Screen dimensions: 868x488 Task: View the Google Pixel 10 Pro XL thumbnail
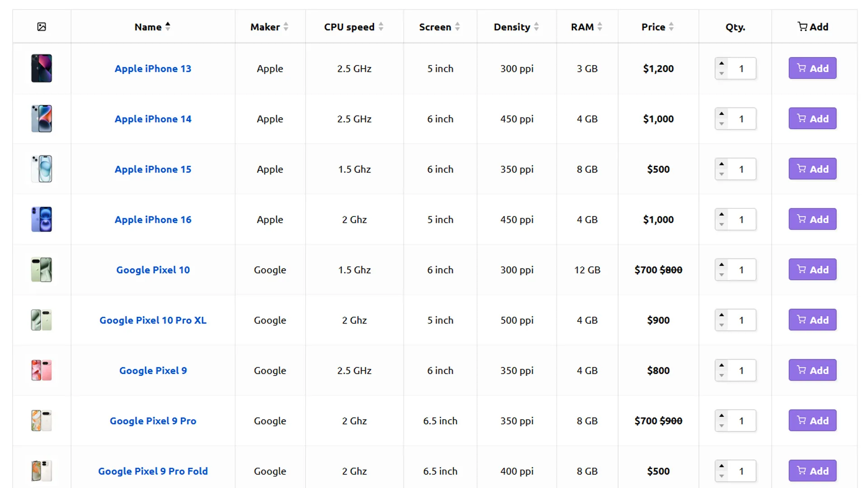click(42, 320)
